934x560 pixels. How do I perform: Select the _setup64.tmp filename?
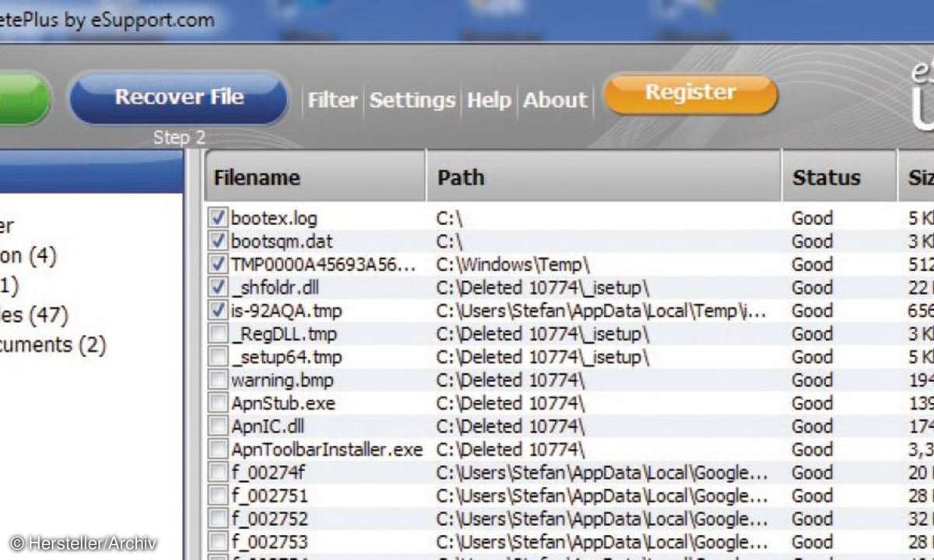286,358
